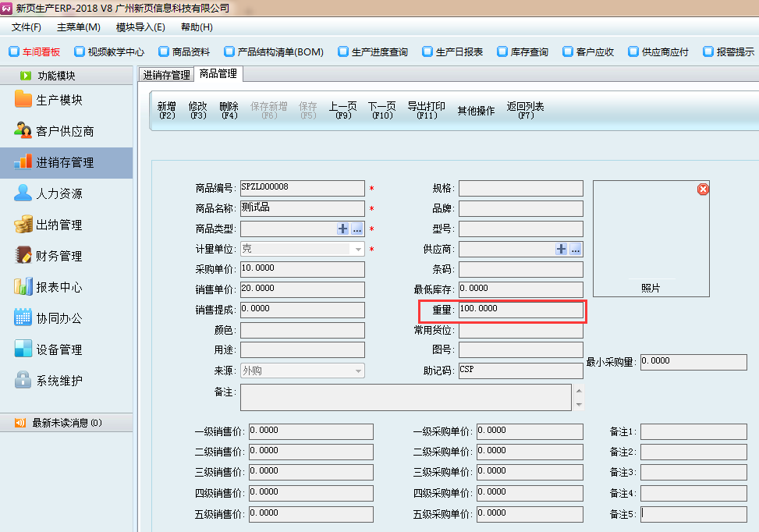Open 财务管理 ledger icon
The height and width of the screenshot is (532, 759).
[23, 256]
